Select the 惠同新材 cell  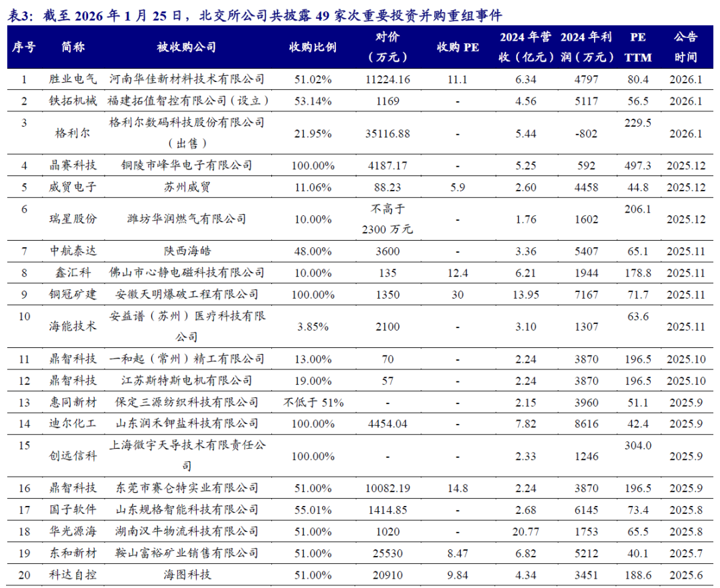tap(73, 402)
